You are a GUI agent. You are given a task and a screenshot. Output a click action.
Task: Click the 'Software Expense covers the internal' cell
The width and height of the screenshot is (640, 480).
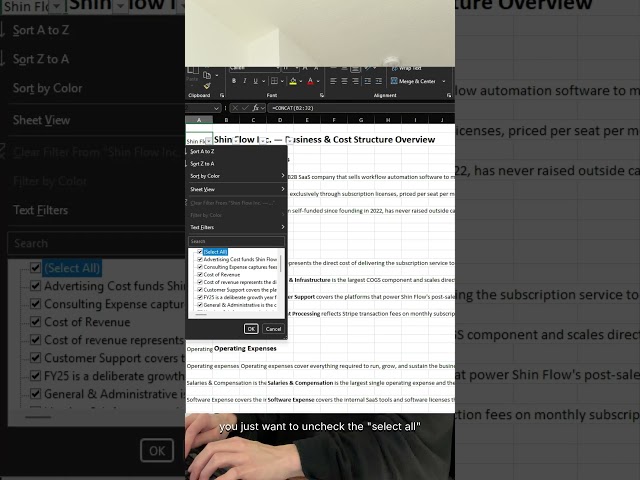pos(360,400)
